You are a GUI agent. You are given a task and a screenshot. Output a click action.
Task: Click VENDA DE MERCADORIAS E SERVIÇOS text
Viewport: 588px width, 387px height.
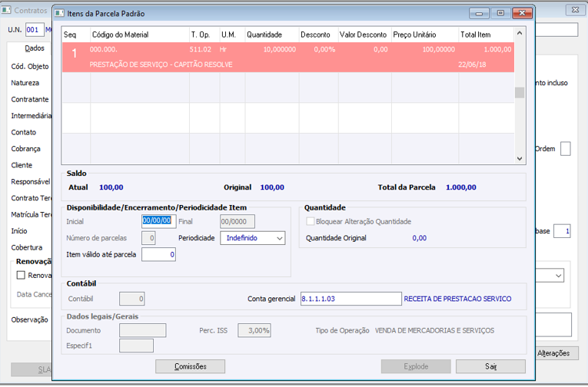pos(434,331)
